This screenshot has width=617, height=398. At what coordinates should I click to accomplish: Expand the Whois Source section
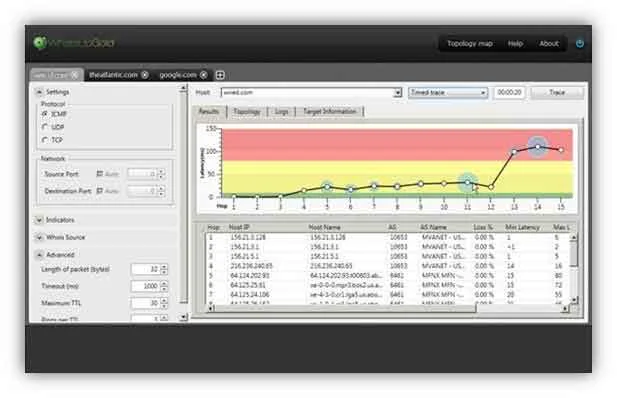coord(39,237)
